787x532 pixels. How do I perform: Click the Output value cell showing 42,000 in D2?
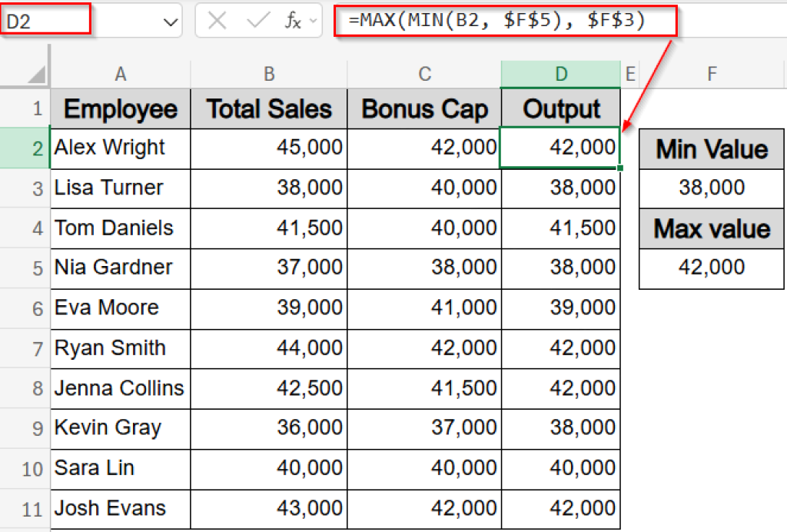(560, 148)
